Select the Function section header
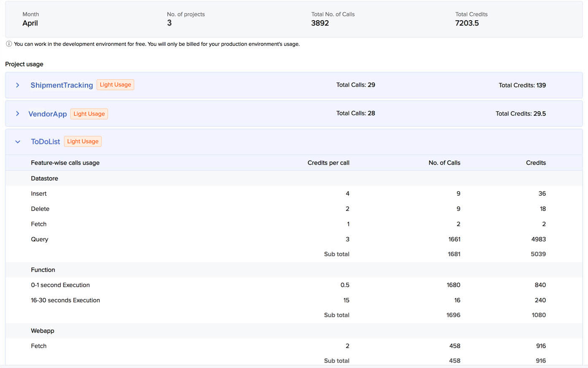Viewport: 588px width, 368px height. pyautogui.click(x=43, y=270)
